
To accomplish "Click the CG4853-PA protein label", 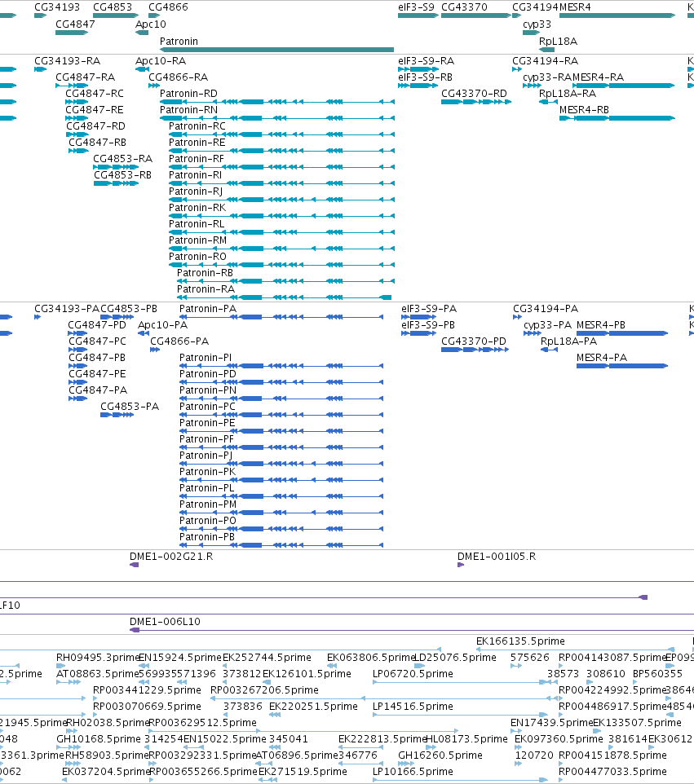I will pyautogui.click(x=130, y=407).
